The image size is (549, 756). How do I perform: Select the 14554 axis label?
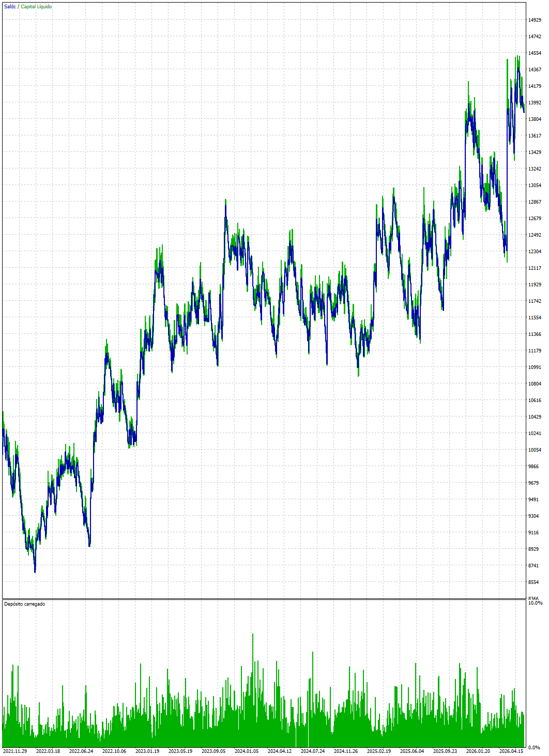[535, 53]
